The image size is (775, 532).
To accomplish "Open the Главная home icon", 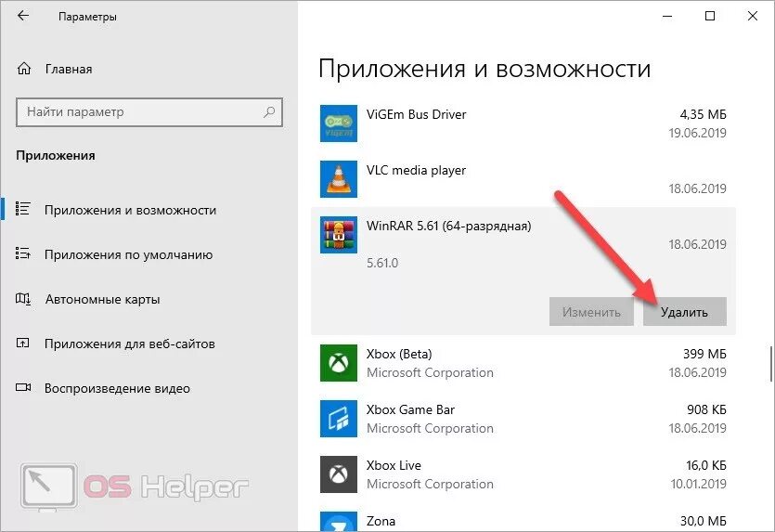I will (x=24, y=69).
